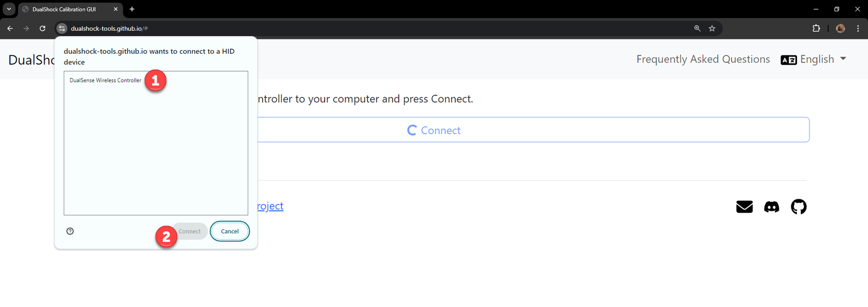Screen dimensions: 868x307
Task: Open Frequently Asked Questions
Action: coord(703,60)
